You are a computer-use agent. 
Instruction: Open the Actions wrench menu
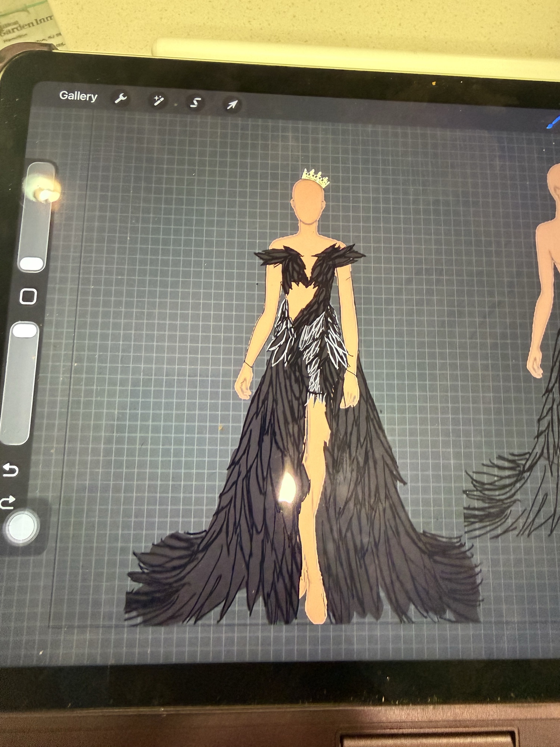pos(121,99)
